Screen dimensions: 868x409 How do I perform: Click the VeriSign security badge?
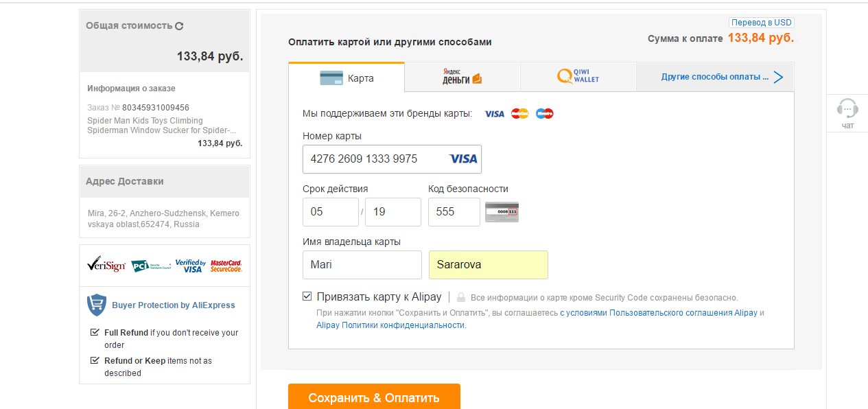pyautogui.click(x=106, y=264)
